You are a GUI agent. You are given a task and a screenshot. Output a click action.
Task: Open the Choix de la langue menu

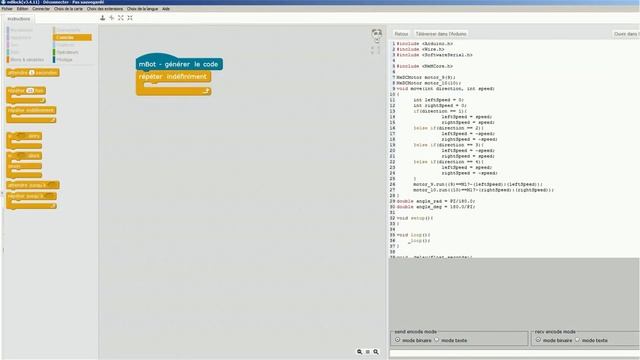tap(142, 9)
